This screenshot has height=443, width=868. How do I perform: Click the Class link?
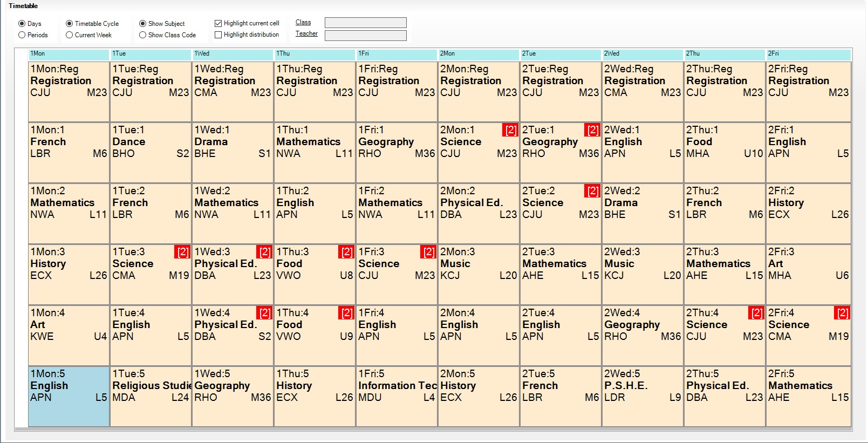tap(303, 23)
